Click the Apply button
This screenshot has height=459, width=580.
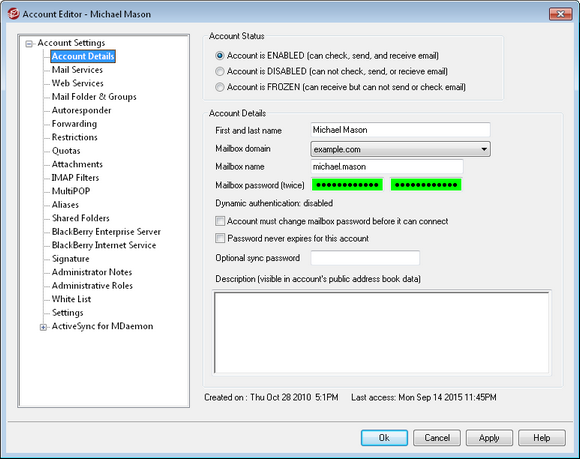click(489, 438)
